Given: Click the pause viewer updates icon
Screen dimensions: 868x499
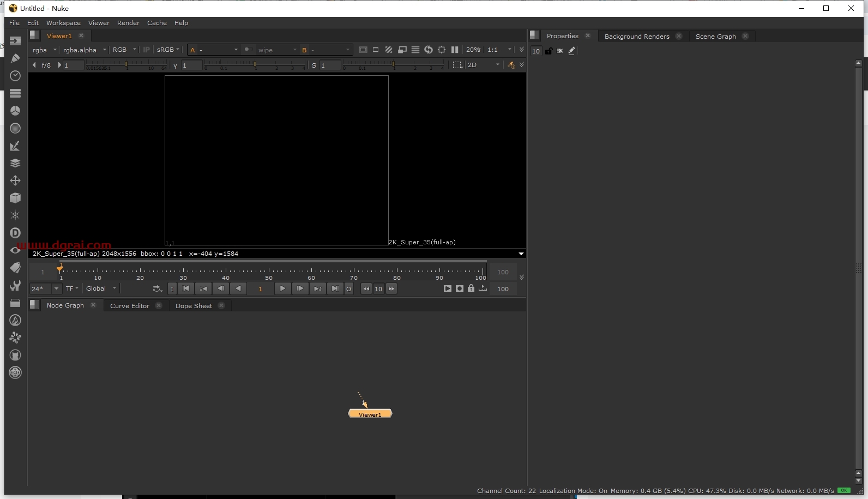Looking at the screenshot, I should [x=455, y=50].
